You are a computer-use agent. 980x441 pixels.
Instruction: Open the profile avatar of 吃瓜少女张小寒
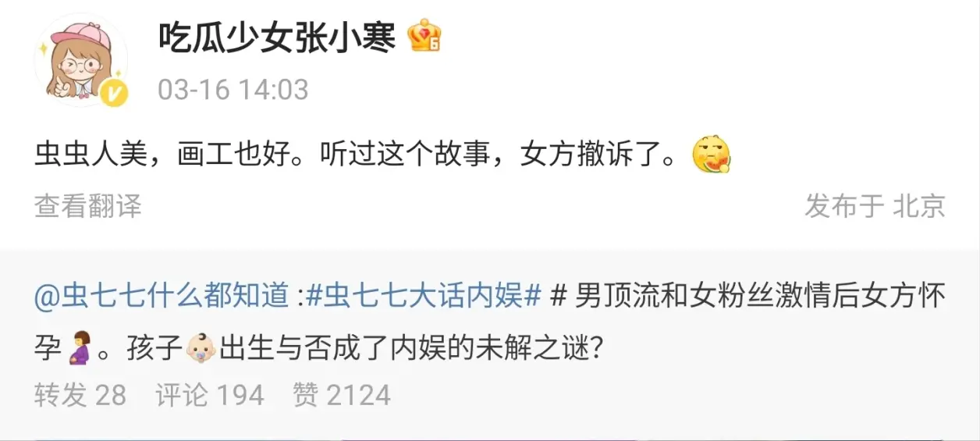click(81, 59)
